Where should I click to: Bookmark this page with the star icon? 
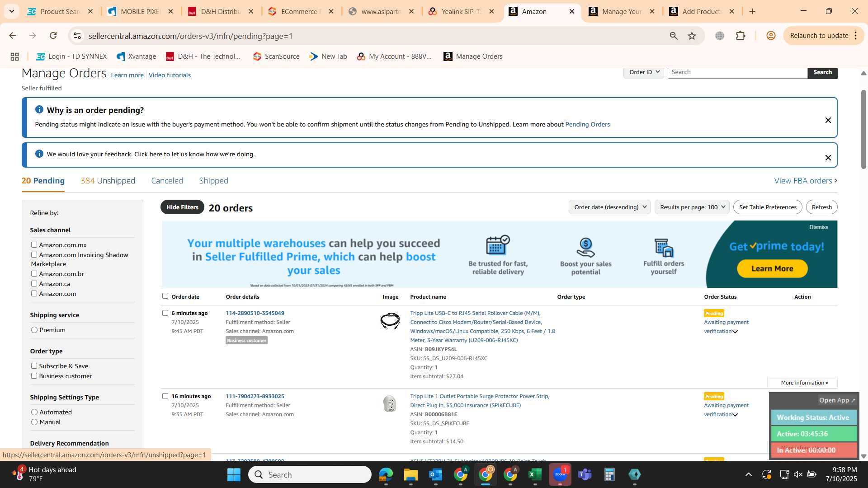[692, 36]
